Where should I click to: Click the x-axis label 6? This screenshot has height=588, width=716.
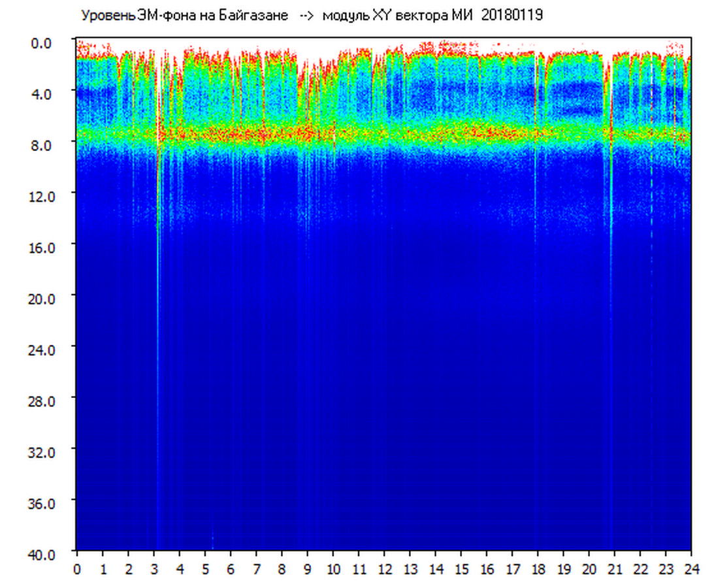[x=231, y=569]
